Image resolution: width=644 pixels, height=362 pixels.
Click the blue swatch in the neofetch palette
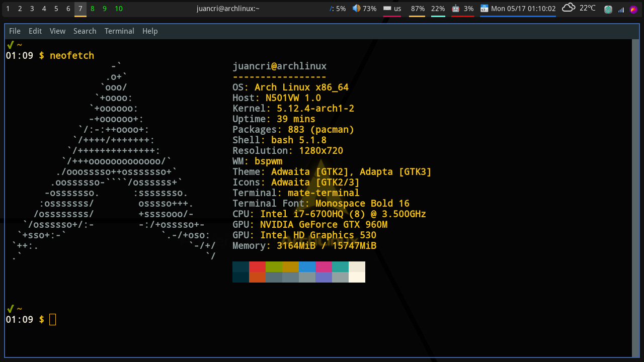pyautogui.click(x=307, y=266)
